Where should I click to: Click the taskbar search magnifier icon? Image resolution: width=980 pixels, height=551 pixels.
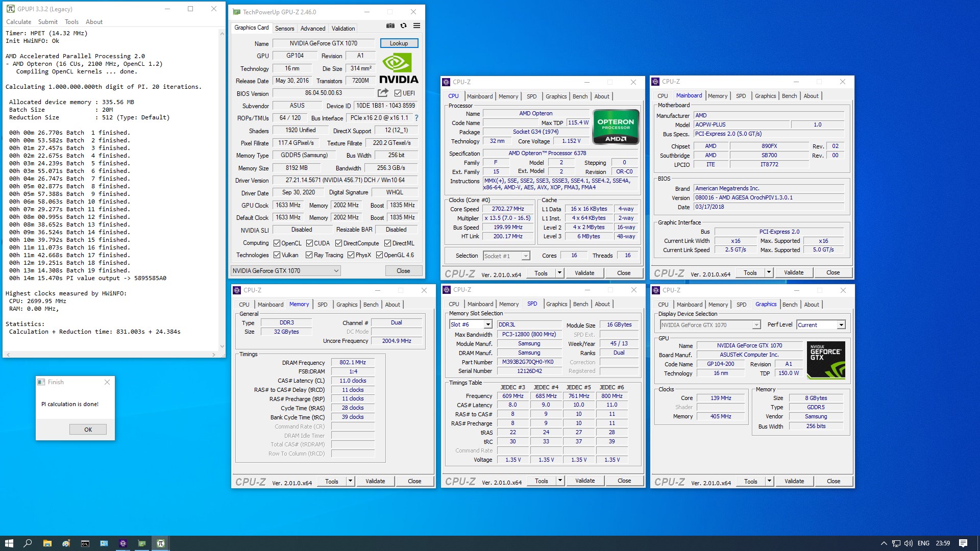pos(28,543)
